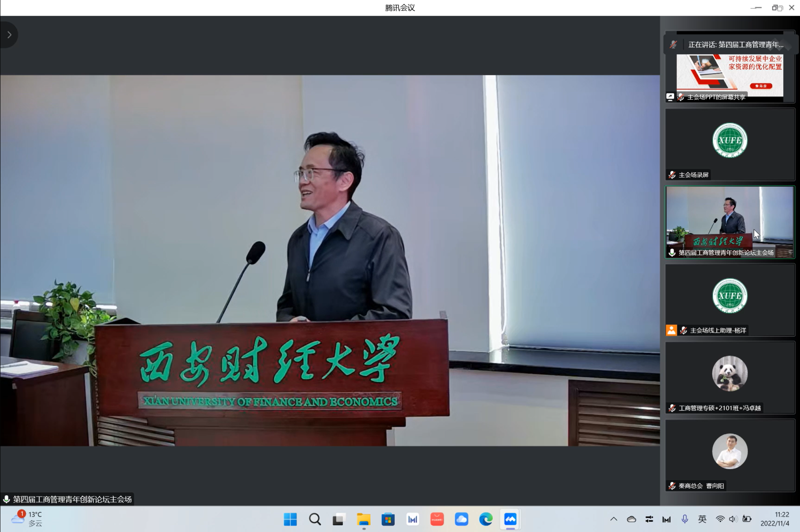Select the 主会场录屏 participant tile
Viewport: 800px width, 532px height.
click(x=730, y=145)
